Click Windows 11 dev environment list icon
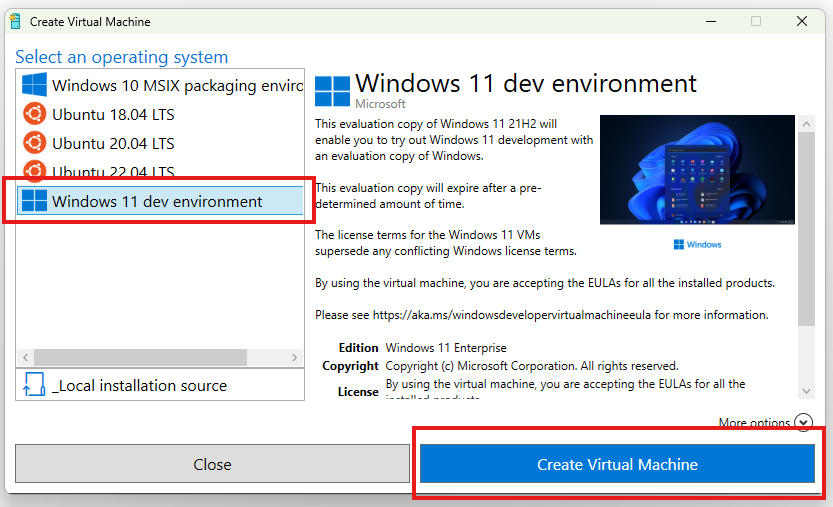 tap(35, 201)
